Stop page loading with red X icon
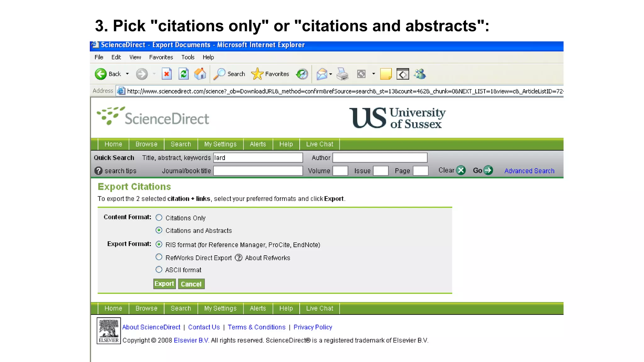This screenshot has height=362, width=644. tap(167, 74)
